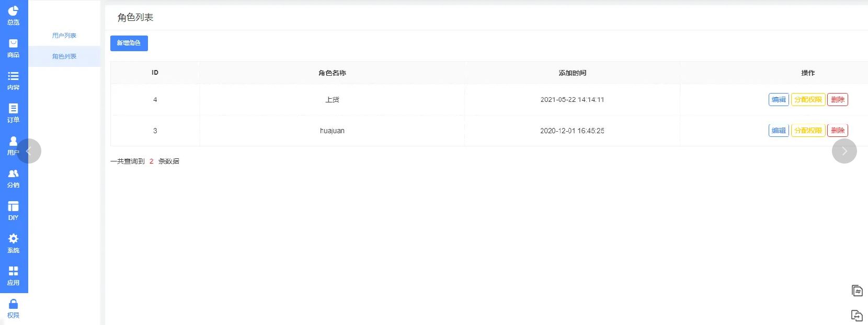
Task: Edit the 上货 role row
Action: pyautogui.click(x=779, y=100)
